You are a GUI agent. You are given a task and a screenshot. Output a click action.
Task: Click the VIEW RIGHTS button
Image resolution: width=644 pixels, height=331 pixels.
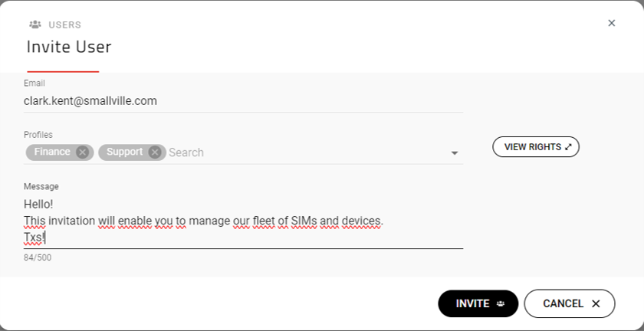535,146
